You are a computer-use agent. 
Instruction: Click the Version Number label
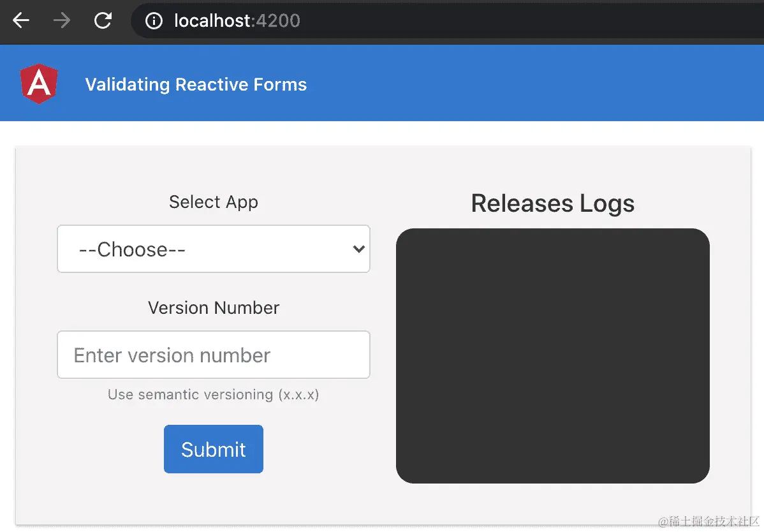[x=214, y=308]
